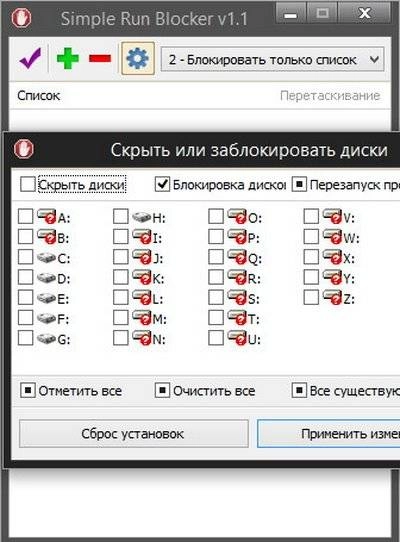Check the drive Y: checkbox
This screenshot has width=400, height=542.
pyautogui.click(x=311, y=277)
